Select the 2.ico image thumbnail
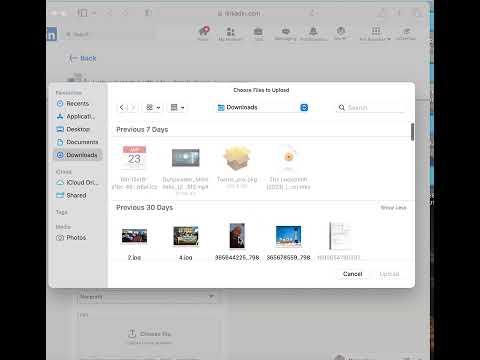Screen dimensions: 480x360 click(x=134, y=236)
